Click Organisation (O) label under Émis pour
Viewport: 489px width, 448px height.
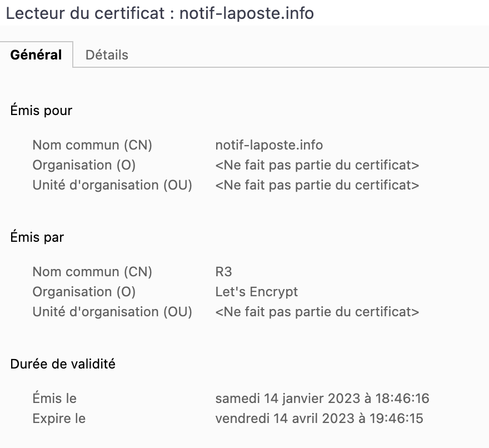(84, 165)
